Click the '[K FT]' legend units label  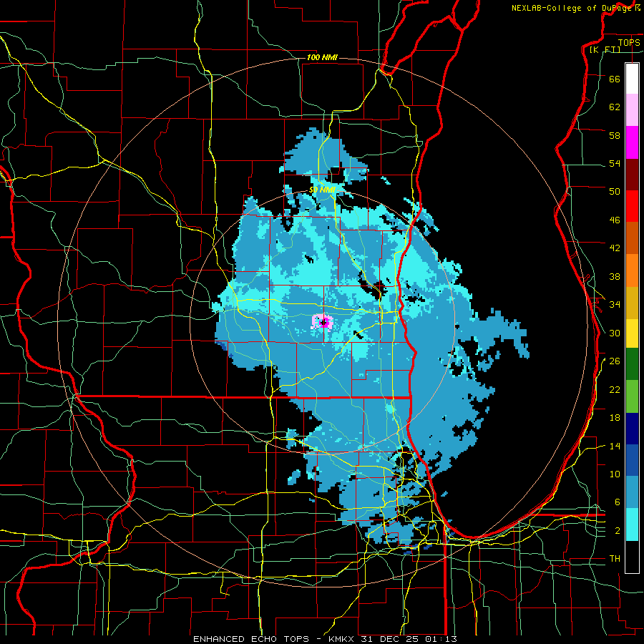coord(605,49)
